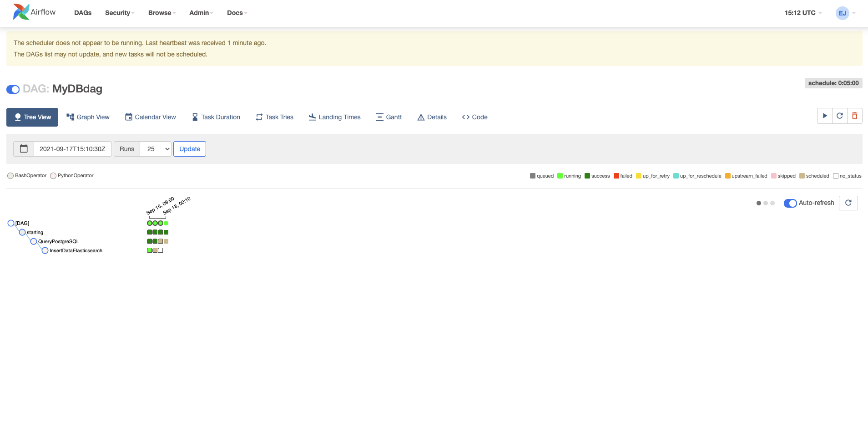Screen dimensions: 868x439
Task: Click the borderless tan square in QueryPostgreSQL row
Action: coord(166,241)
